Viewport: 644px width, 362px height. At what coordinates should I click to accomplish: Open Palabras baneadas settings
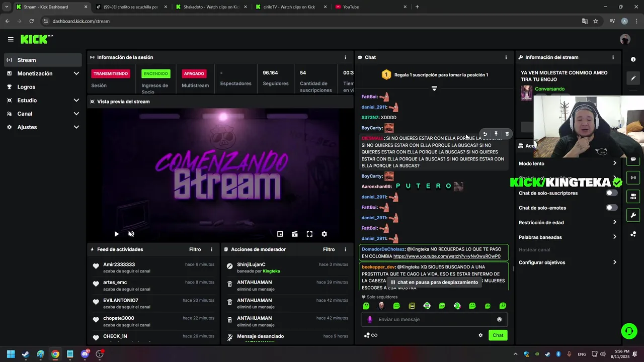point(568,237)
